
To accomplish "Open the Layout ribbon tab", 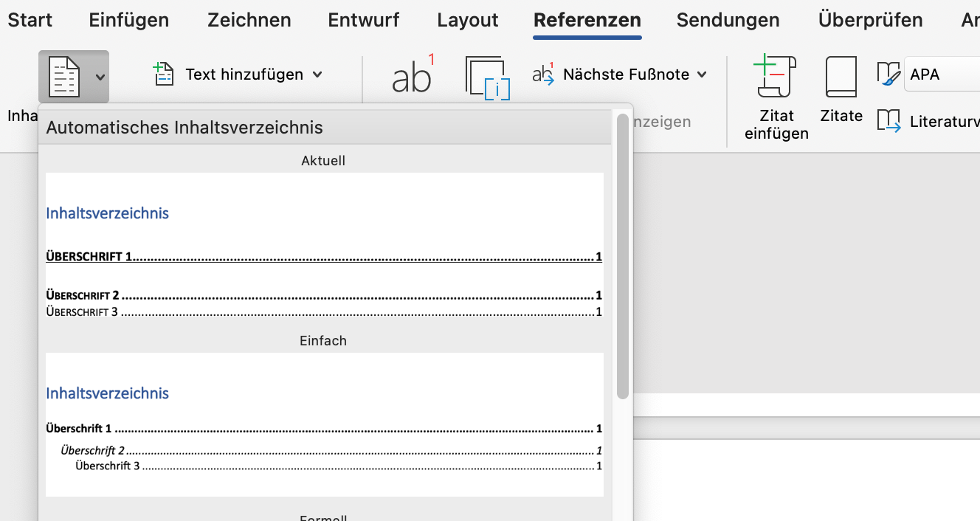I will 467,20.
